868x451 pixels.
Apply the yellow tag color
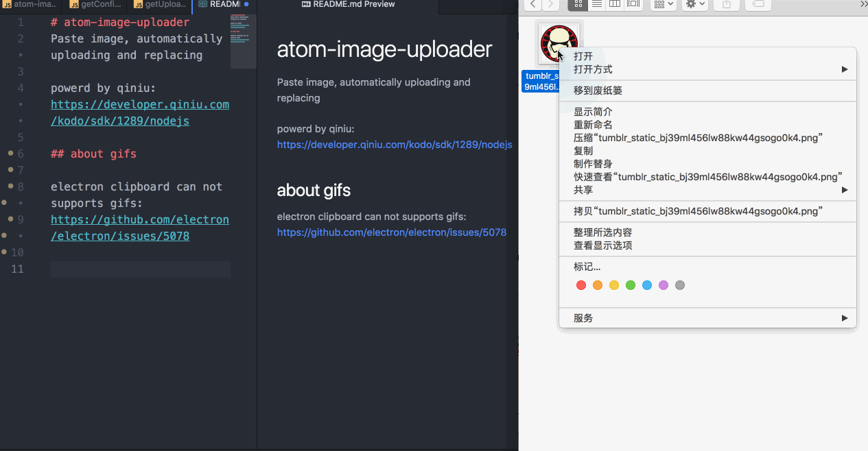[x=614, y=285]
